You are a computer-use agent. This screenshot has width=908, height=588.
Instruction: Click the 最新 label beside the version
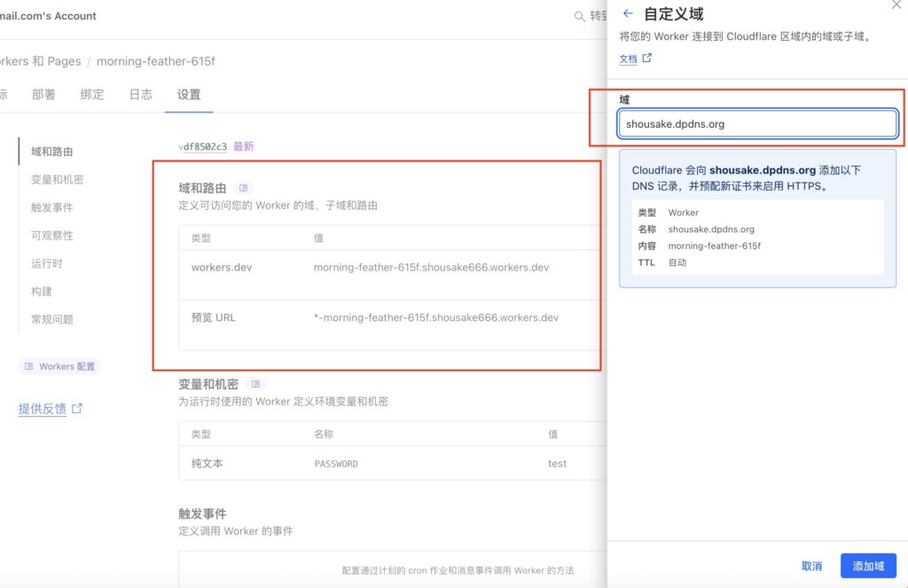[x=243, y=146]
